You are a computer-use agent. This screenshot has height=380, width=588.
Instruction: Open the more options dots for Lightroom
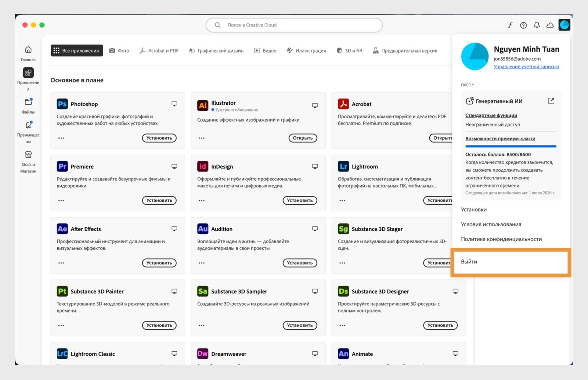point(342,201)
